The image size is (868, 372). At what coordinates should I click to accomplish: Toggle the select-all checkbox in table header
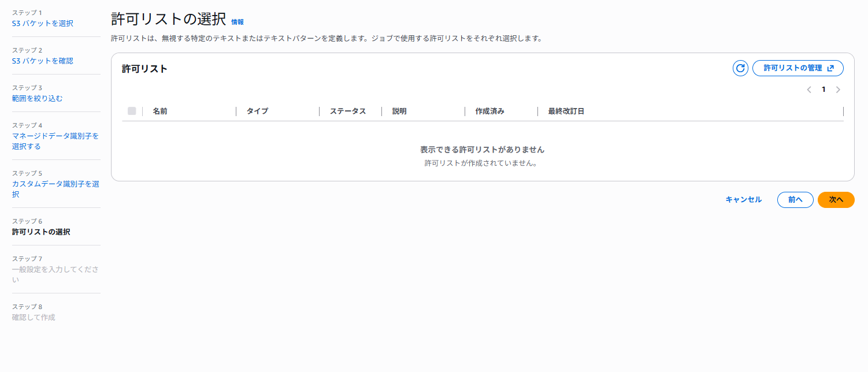tap(132, 111)
